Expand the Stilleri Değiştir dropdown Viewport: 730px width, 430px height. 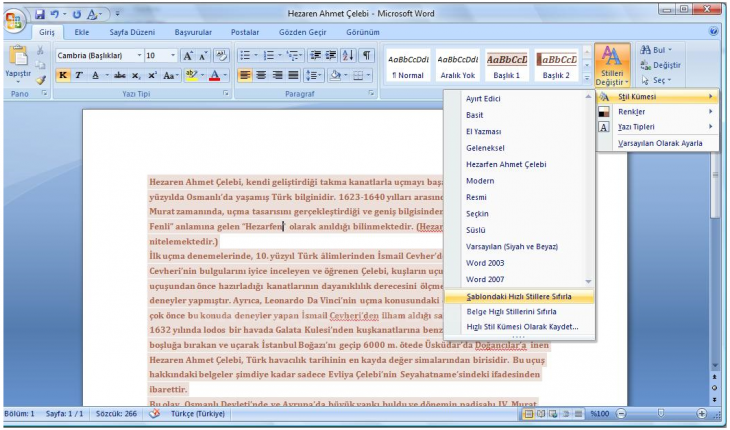pyautogui.click(x=612, y=65)
